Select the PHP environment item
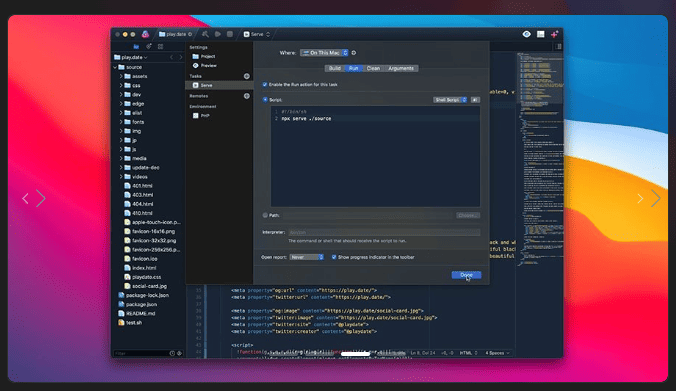This screenshot has width=676, height=391. tap(201, 116)
